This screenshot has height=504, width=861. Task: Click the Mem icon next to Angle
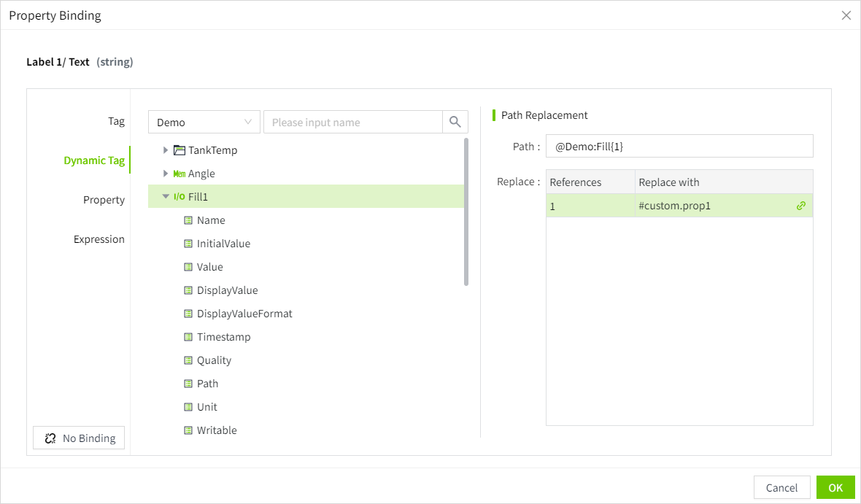pos(179,174)
